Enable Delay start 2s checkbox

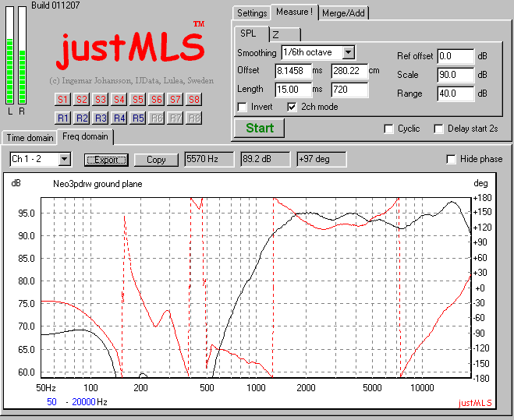click(438, 129)
